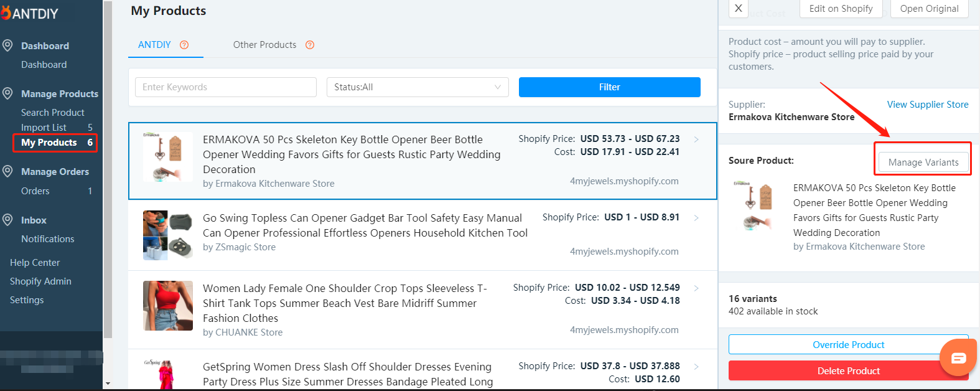Click Shopify price 'USD 53.73 - USD 67.23'
Image resolution: width=980 pixels, height=391 pixels.
click(630, 139)
